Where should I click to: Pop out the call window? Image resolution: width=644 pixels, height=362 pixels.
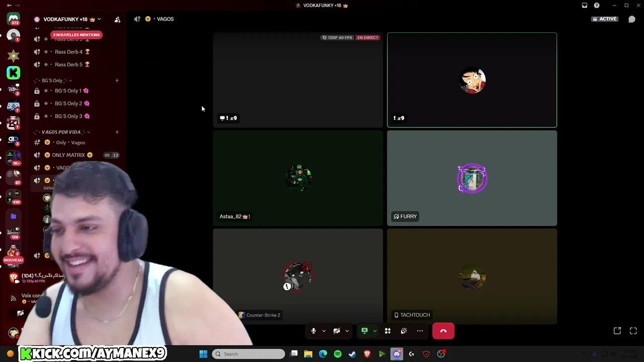click(617, 331)
